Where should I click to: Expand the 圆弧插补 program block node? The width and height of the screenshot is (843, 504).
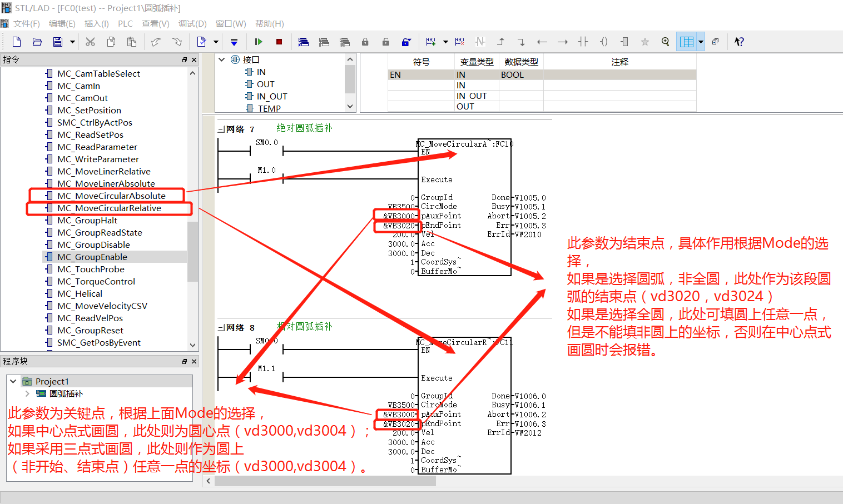(27, 393)
